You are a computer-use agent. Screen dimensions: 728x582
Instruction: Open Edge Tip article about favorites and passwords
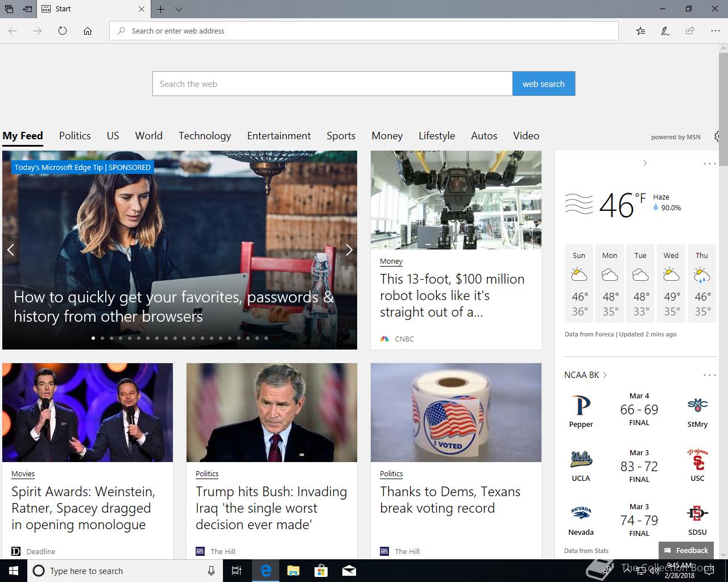[173, 306]
